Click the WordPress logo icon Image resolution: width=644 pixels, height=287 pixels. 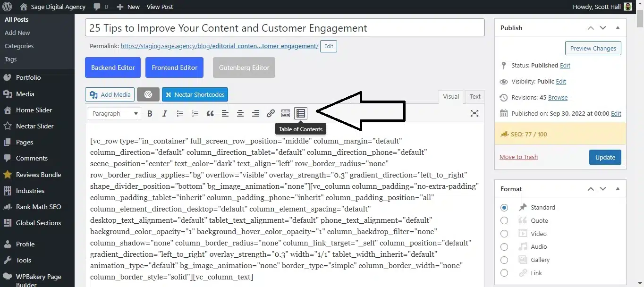tap(7, 7)
